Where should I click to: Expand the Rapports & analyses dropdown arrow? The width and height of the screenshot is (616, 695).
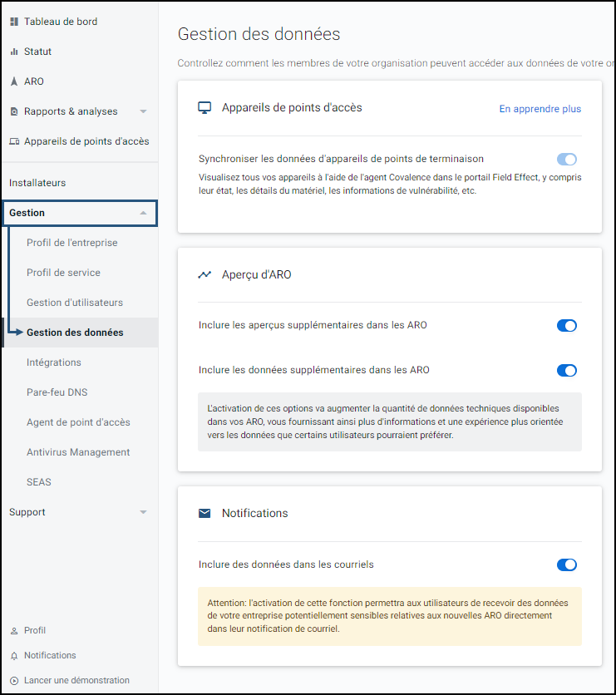[x=143, y=111]
